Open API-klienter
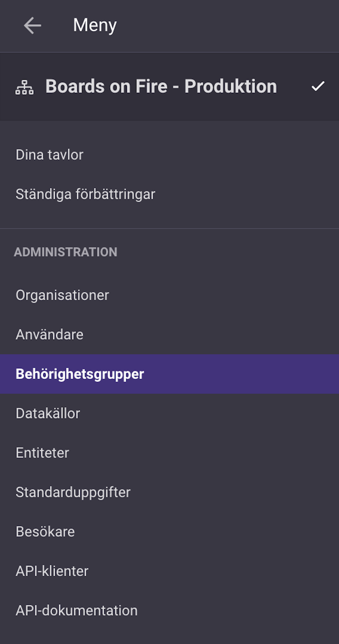The image size is (339, 644). pos(169,571)
